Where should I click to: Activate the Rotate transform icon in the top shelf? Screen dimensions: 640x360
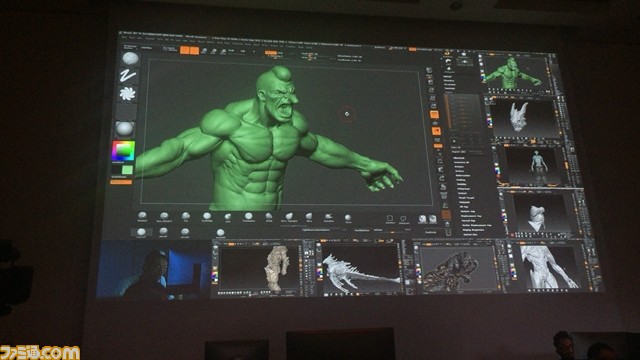pyautogui.click(x=223, y=51)
